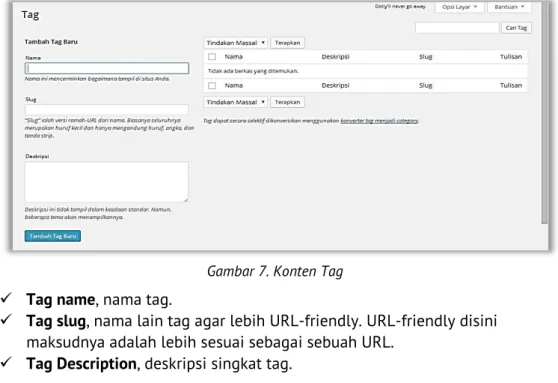Click the resize grip of Deskripsi textarea
558x383 pixels.
coord(186,200)
